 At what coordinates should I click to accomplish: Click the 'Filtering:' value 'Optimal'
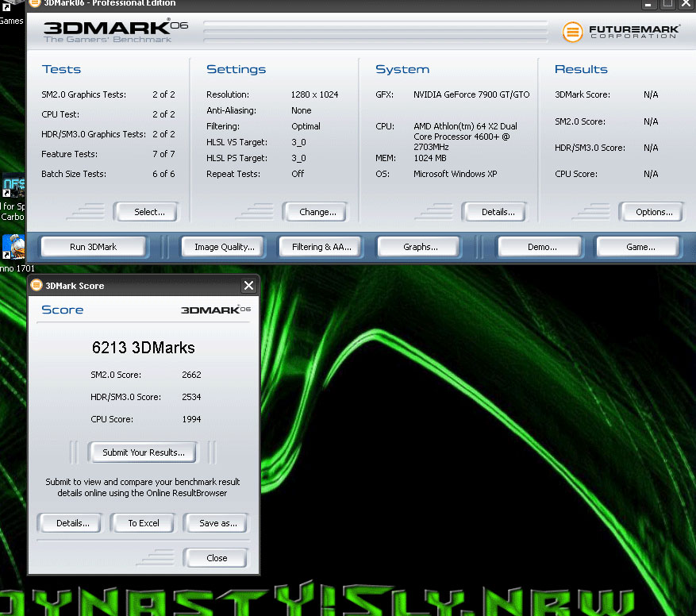[306, 126]
